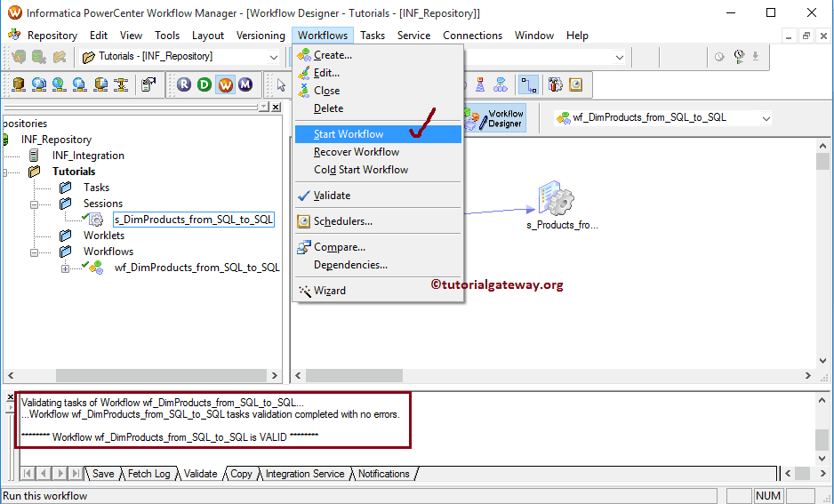Launch the Workflow Wizard menu entry
The image size is (834, 504).
point(378,291)
